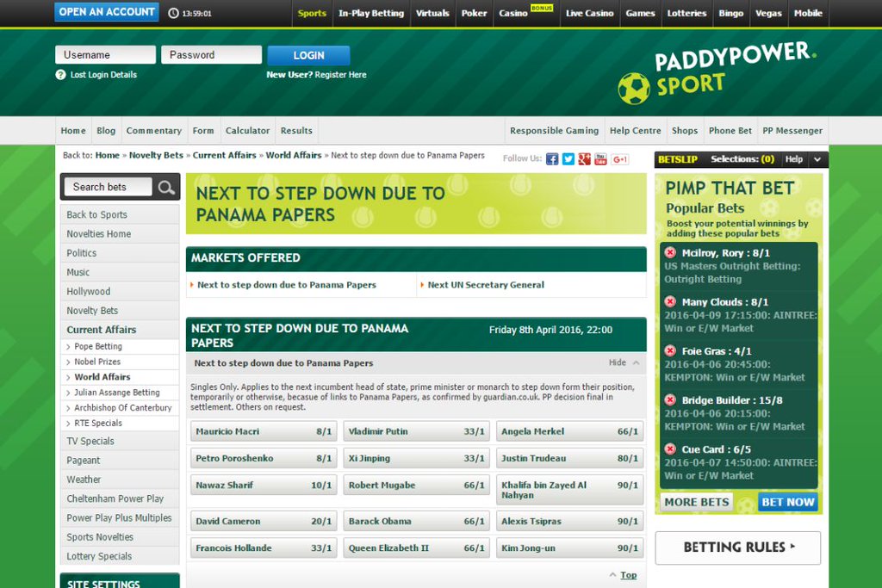Remove the Bridge Builder popular bet

(x=670, y=399)
